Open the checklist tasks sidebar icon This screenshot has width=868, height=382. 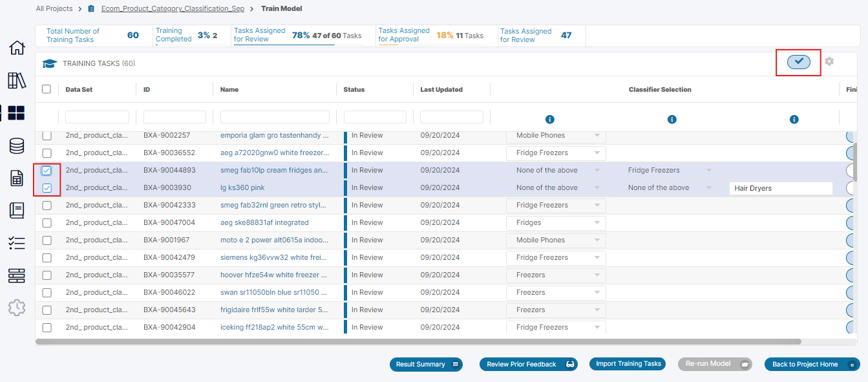coord(17,243)
